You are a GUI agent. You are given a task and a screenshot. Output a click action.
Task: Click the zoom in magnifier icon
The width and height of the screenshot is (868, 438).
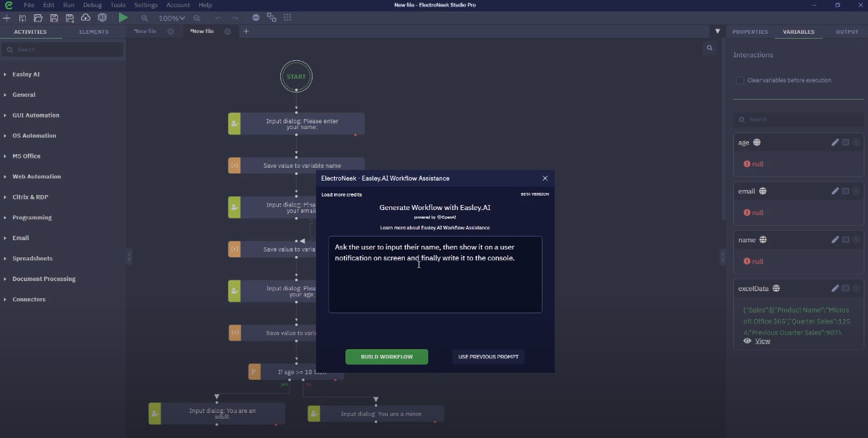point(145,18)
